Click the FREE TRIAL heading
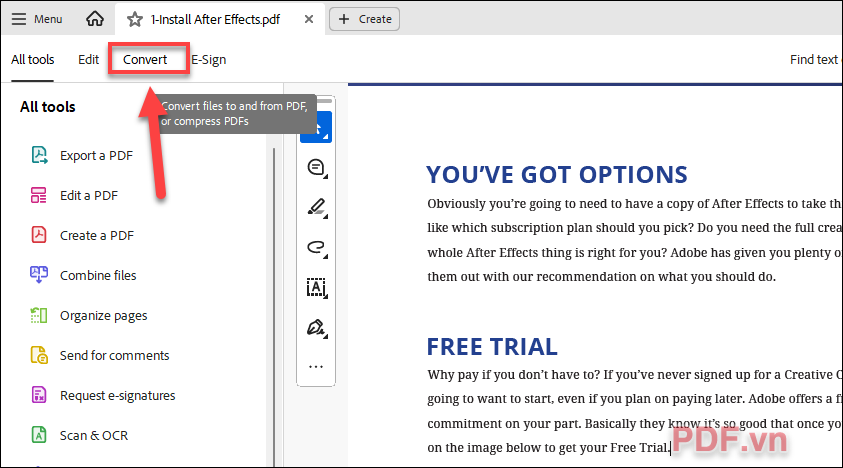The image size is (843, 468). click(x=492, y=347)
